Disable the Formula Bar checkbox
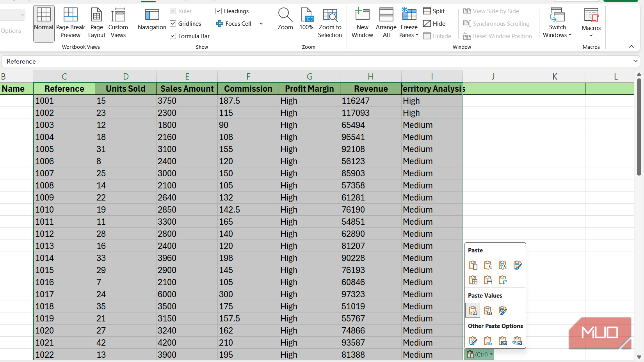Viewport: 644px width, 362px height. (173, 36)
